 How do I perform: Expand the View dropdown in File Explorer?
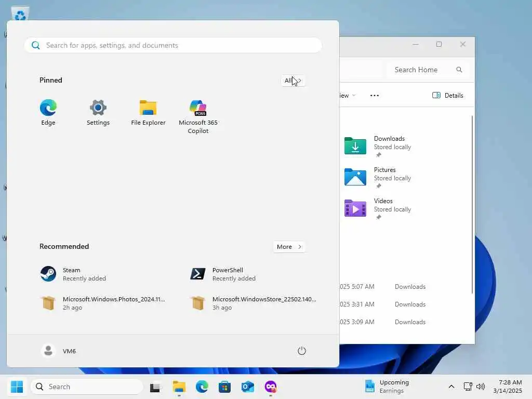[x=348, y=96]
